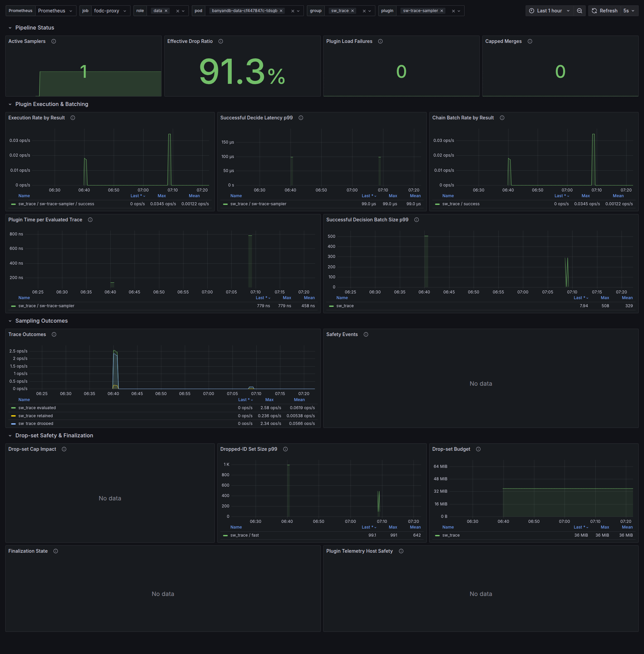
Task: Show info for Safety Events panel
Action: click(366, 334)
